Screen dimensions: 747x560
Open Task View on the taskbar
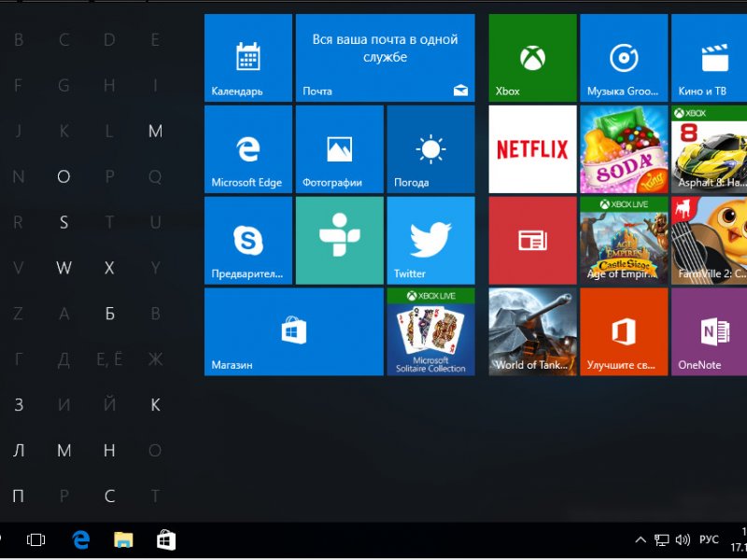point(35,539)
